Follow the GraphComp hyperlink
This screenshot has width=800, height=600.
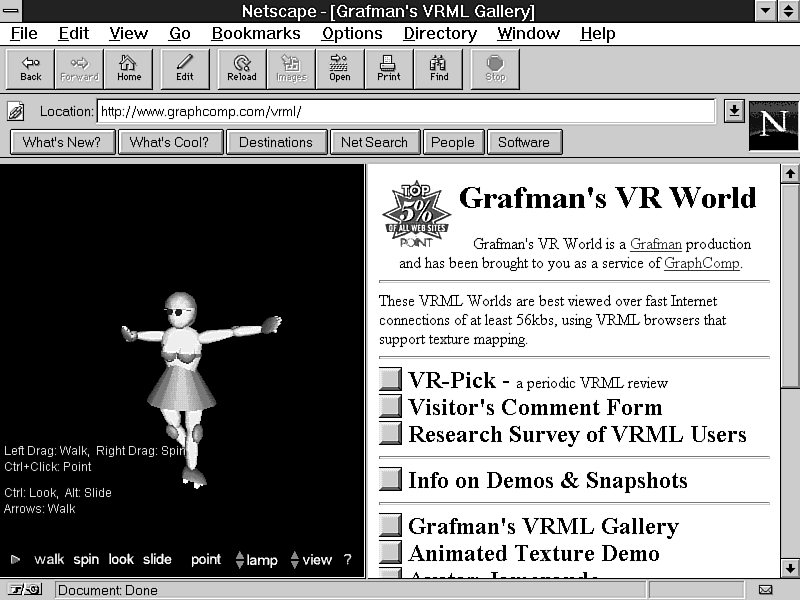(x=701, y=263)
